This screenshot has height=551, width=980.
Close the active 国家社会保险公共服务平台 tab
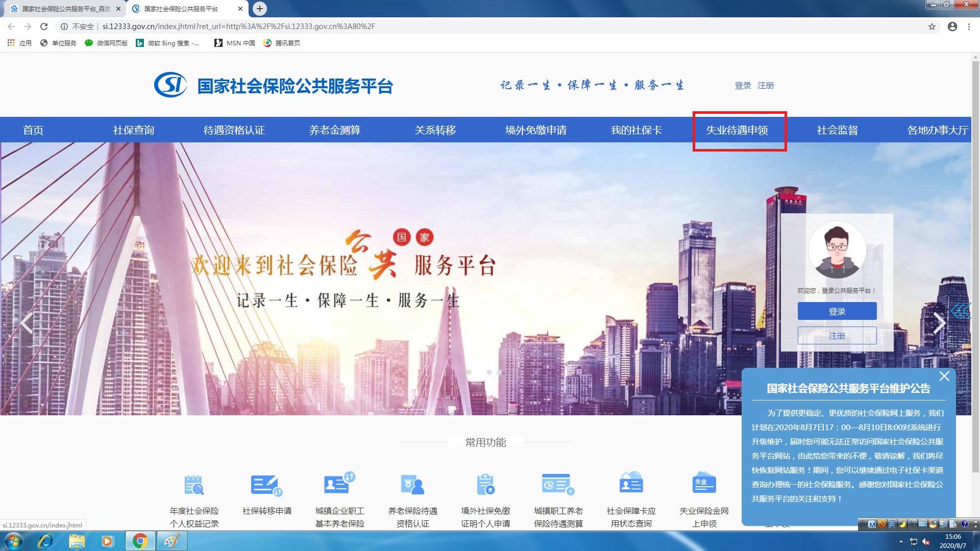(x=241, y=9)
